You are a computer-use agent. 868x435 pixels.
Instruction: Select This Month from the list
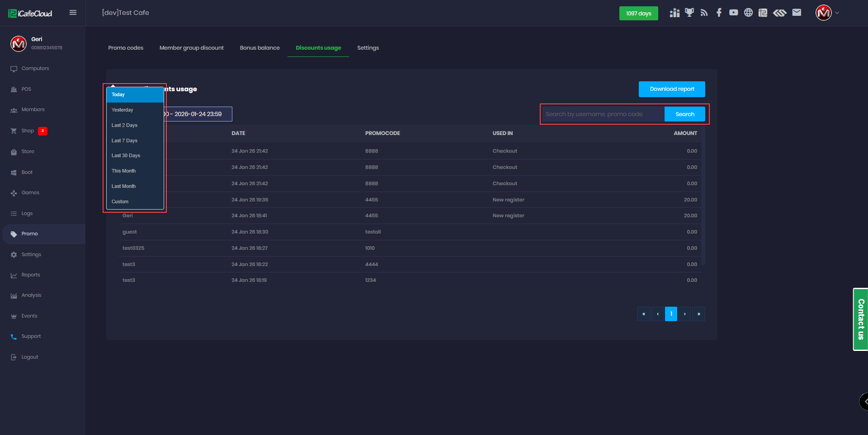pos(124,171)
